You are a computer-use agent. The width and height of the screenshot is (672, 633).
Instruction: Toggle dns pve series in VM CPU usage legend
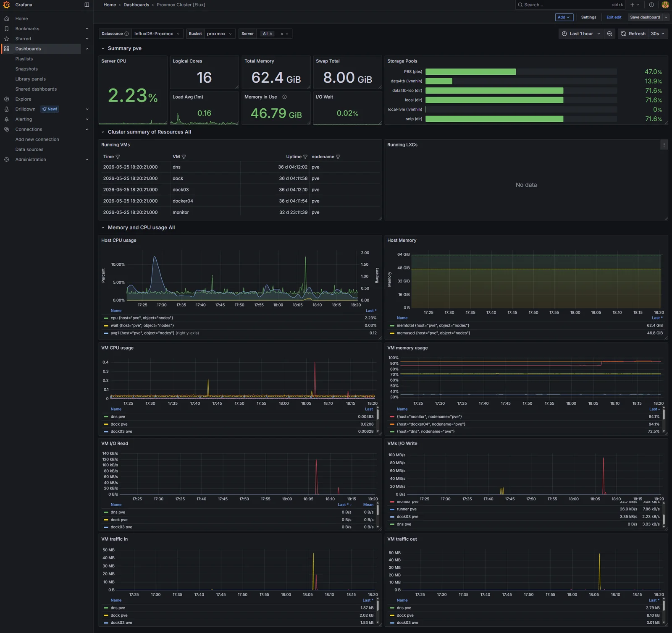[118, 417]
